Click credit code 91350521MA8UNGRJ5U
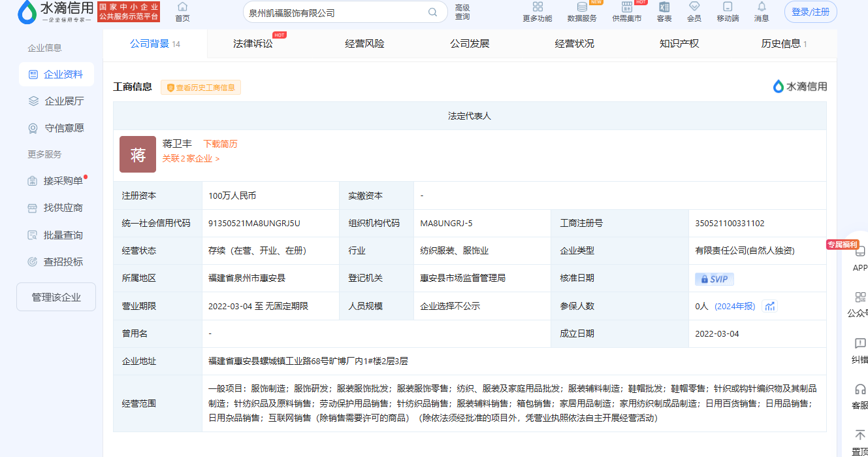The height and width of the screenshot is (457, 868). tap(254, 224)
